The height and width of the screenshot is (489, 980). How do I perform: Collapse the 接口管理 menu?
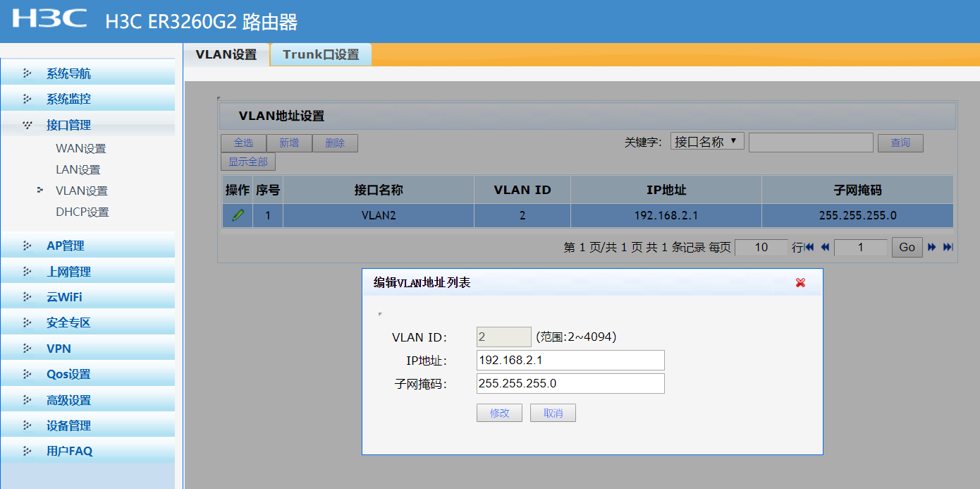coord(87,125)
